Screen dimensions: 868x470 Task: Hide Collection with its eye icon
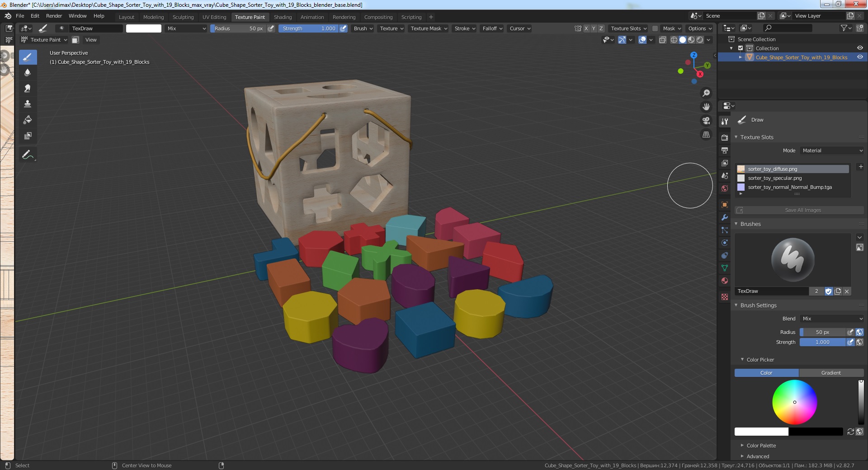[860, 48]
